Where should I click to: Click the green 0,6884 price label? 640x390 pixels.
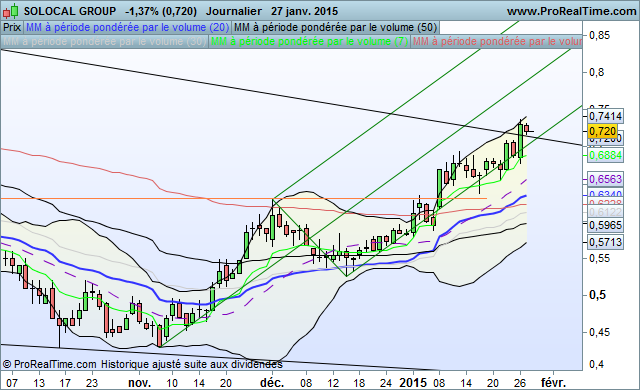[605, 155]
